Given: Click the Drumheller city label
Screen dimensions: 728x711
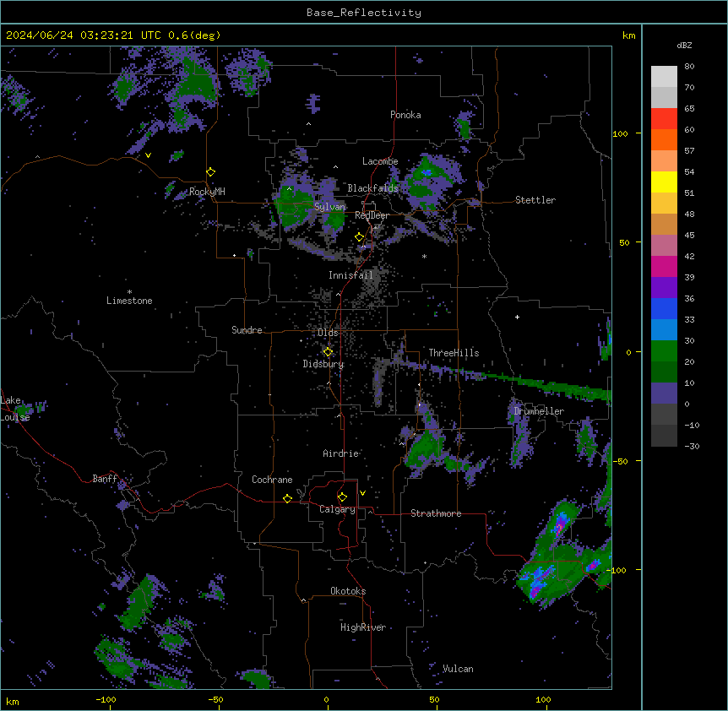Looking at the screenshot, I should [x=539, y=411].
